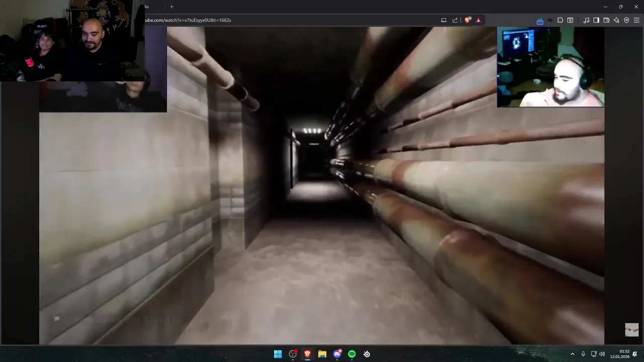Click the new tab plus button
The height and width of the screenshot is (362, 644).
pyautogui.click(x=172, y=7)
